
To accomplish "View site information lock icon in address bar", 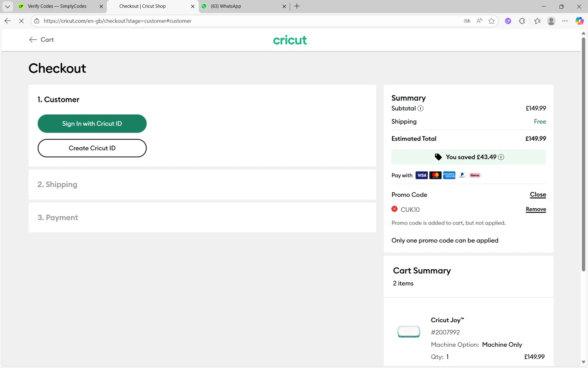I will (37, 21).
